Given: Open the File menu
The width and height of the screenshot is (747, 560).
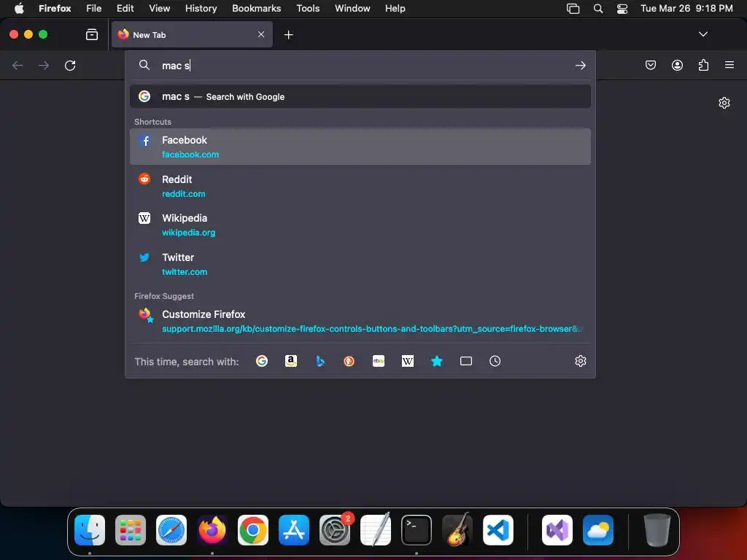Looking at the screenshot, I should [x=94, y=8].
